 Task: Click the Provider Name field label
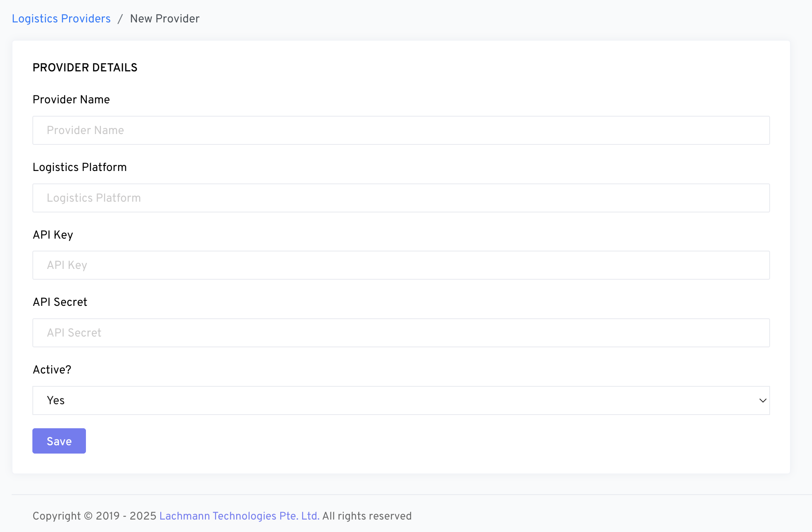(x=71, y=100)
